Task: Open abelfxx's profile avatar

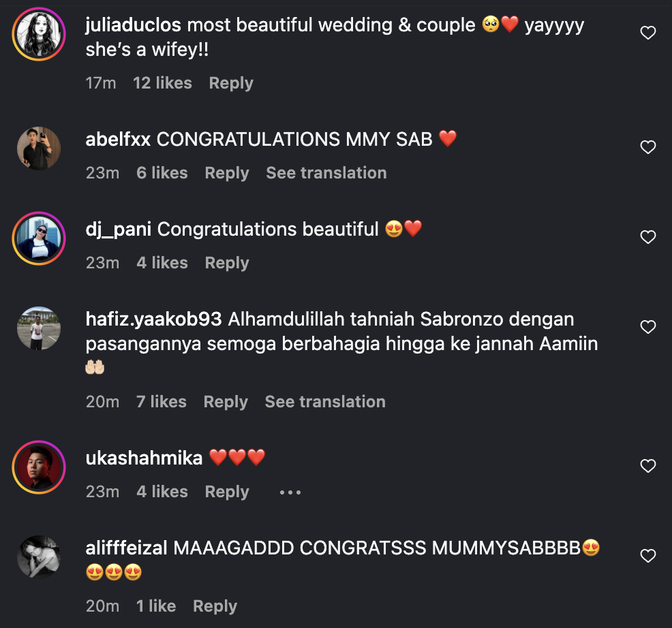Action: (x=39, y=148)
